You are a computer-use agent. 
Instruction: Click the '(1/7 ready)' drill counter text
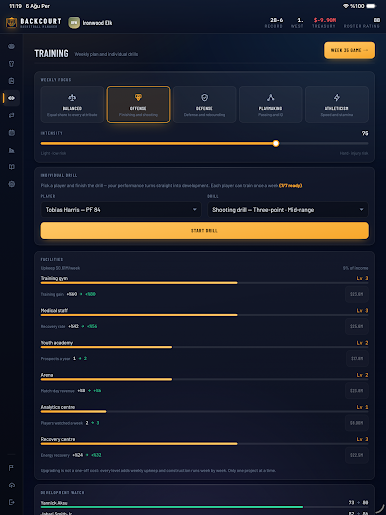(290, 185)
